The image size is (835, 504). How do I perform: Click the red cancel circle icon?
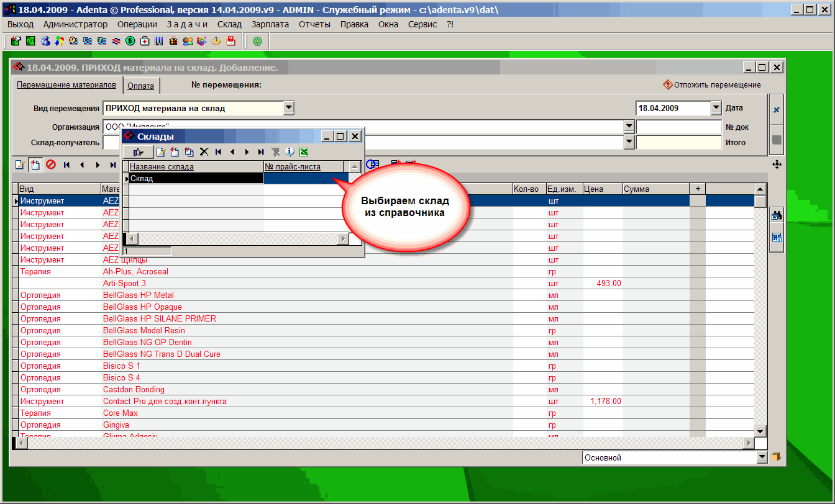pyautogui.click(x=51, y=164)
